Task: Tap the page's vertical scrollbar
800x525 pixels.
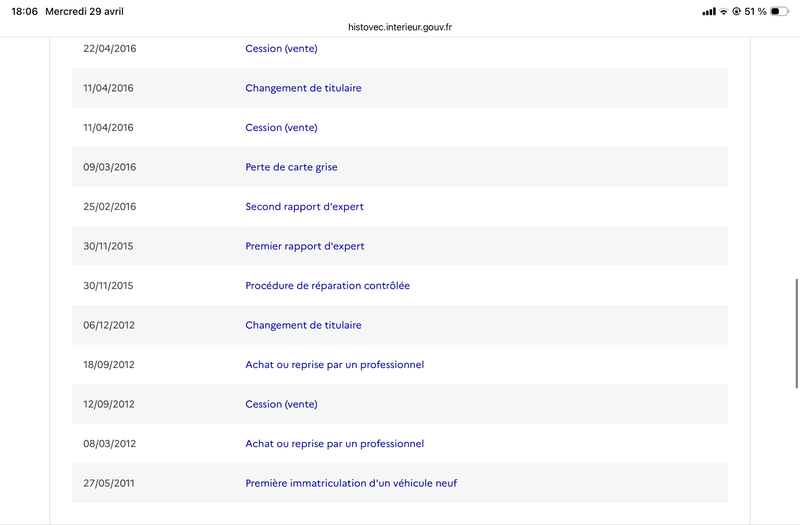Action: 796,334
